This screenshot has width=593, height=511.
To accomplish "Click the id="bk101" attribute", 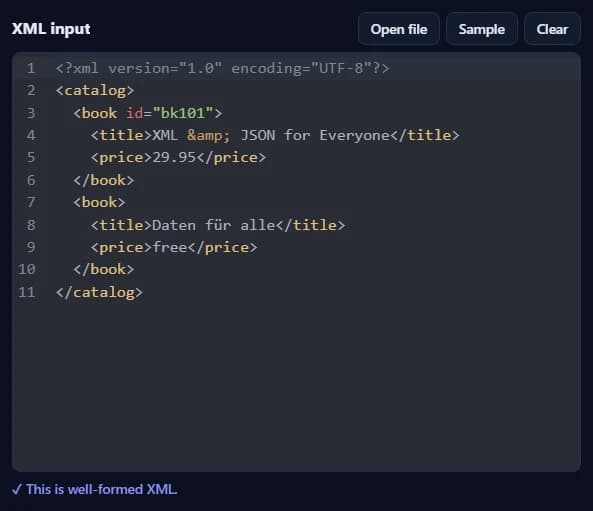I will point(169,113).
